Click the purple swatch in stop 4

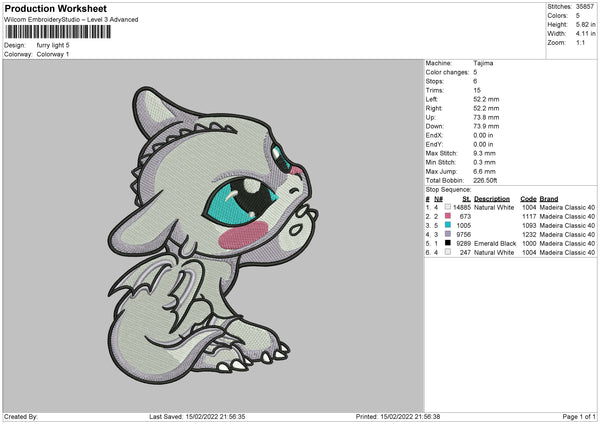point(448,234)
